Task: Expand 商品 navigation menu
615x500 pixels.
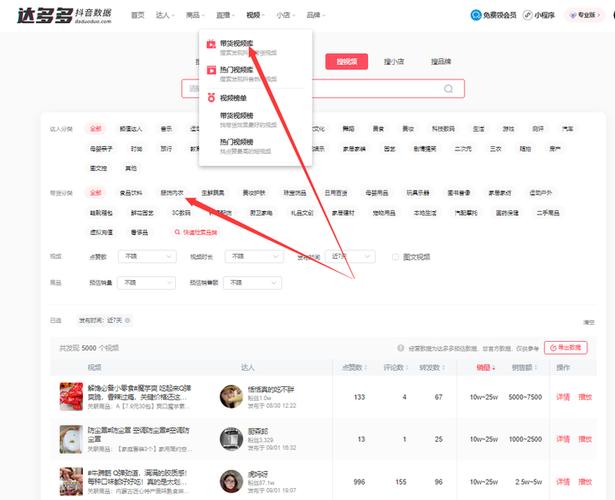Action: pos(195,15)
